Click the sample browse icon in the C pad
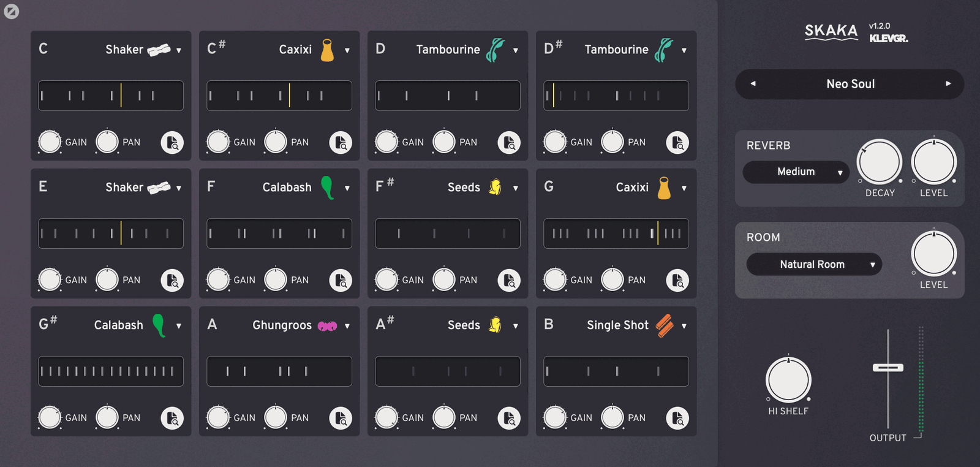Screen dimensions: 980x467 pos(172,143)
